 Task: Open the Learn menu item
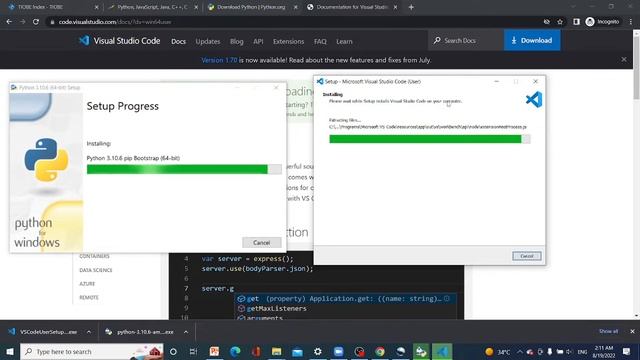tap(344, 41)
